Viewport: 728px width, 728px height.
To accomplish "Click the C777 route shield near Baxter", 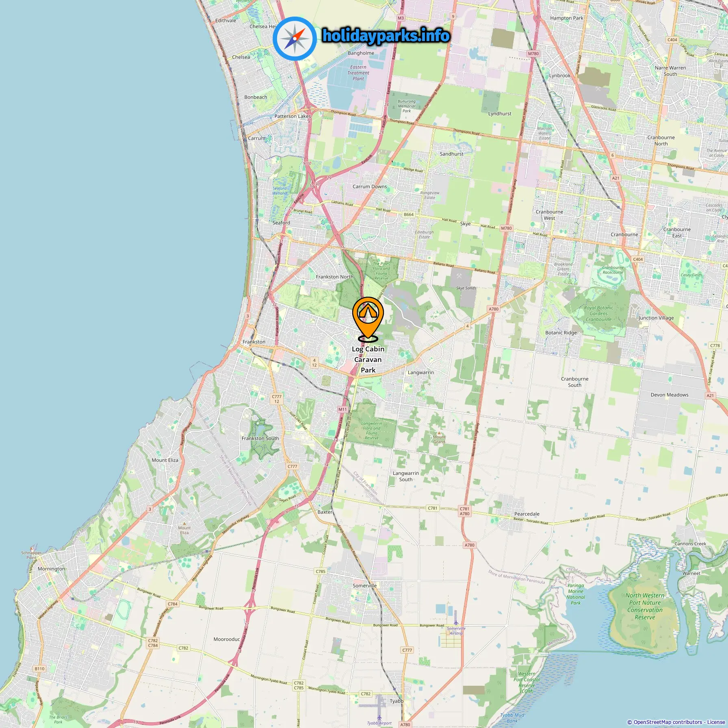I will (x=292, y=466).
